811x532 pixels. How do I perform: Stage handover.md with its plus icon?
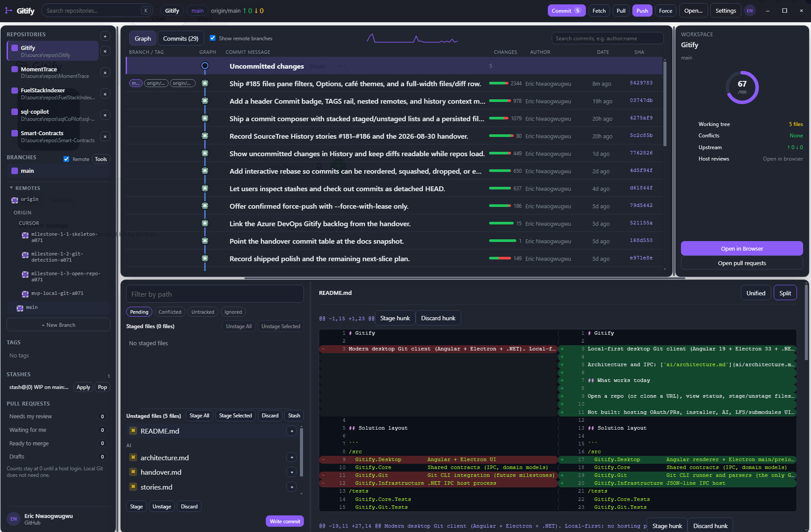(x=292, y=472)
